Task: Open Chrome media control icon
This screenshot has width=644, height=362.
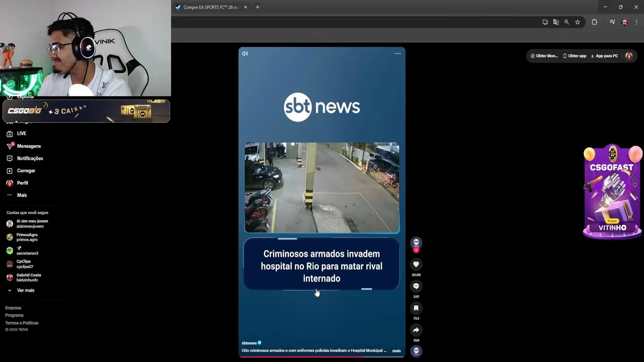Action: coord(612,22)
